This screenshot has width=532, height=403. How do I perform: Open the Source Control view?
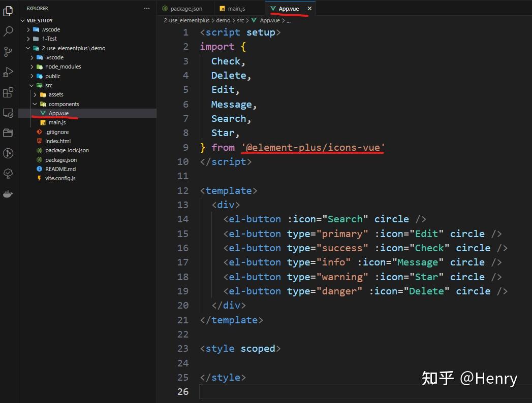8,52
